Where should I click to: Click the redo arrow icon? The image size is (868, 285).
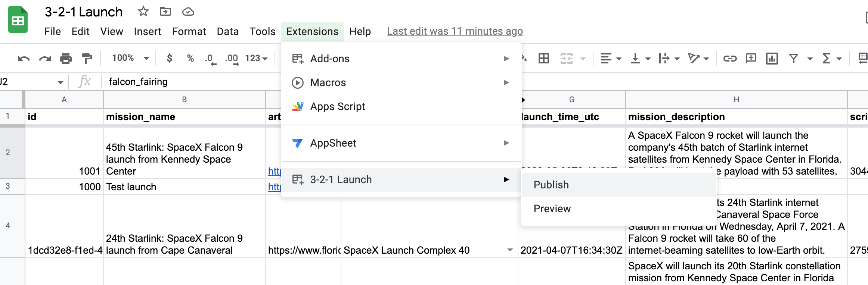[45, 59]
